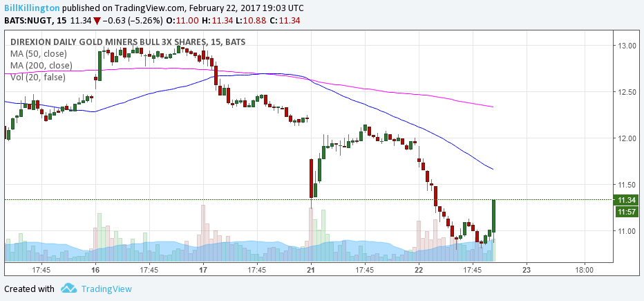Click the open value O:11.00
644x301 pixels.
pos(183,20)
